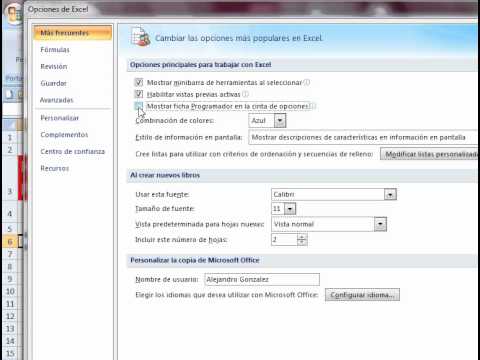Click the Calibri font name field

click(328, 194)
